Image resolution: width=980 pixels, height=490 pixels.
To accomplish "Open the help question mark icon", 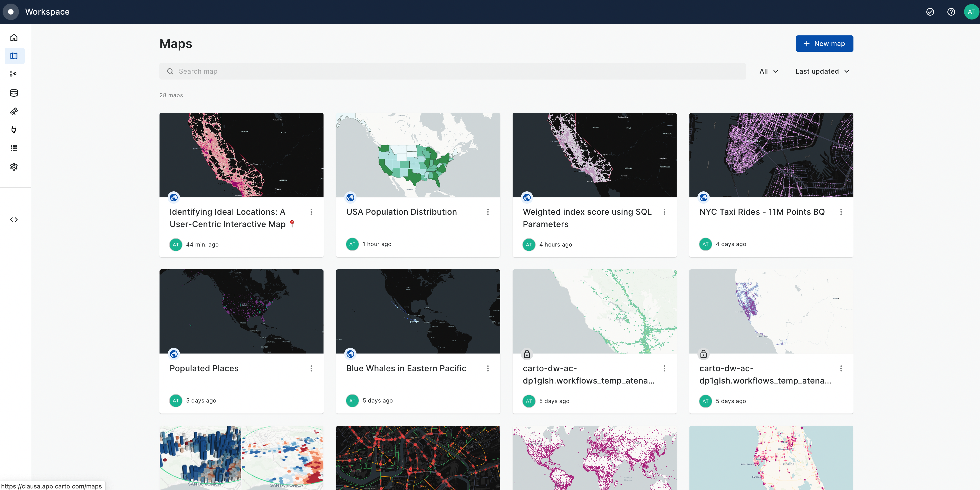I will tap(951, 12).
